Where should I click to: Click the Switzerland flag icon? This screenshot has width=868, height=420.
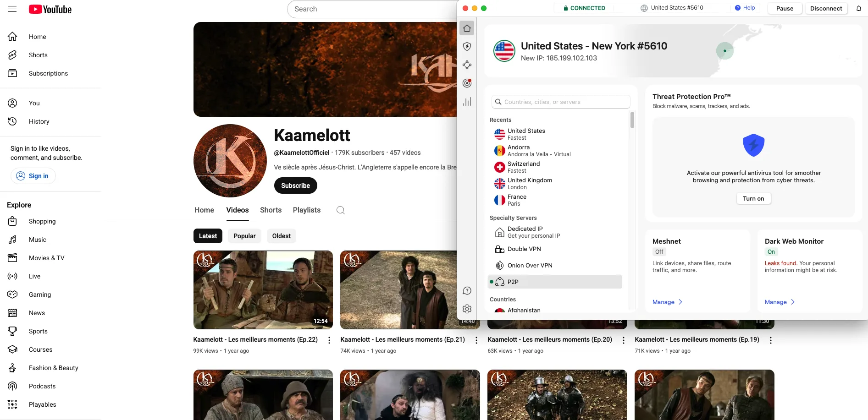point(499,167)
